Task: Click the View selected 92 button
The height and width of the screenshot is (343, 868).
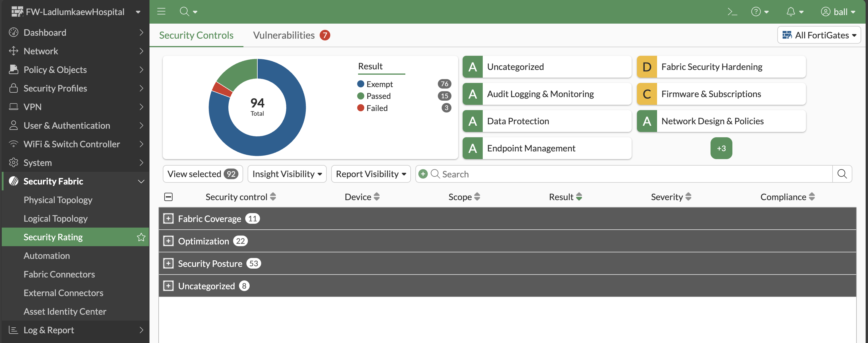Action: pos(203,174)
